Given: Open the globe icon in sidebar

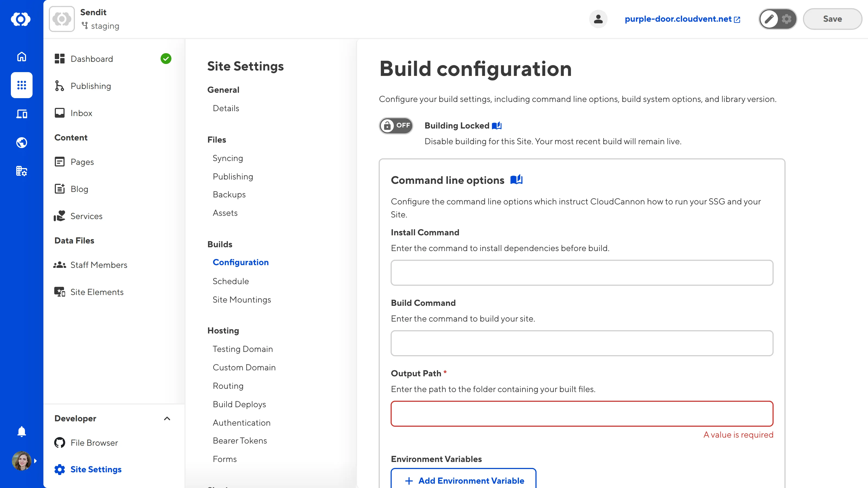Looking at the screenshot, I should tap(21, 142).
